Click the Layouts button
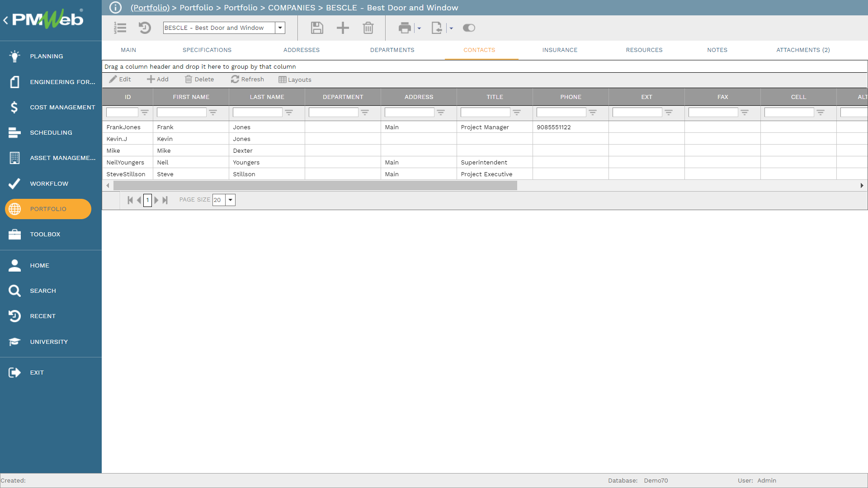 tap(295, 80)
